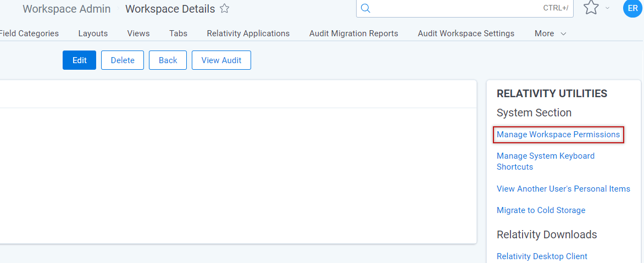Click the star icon beside Workspace Details

click(x=224, y=9)
